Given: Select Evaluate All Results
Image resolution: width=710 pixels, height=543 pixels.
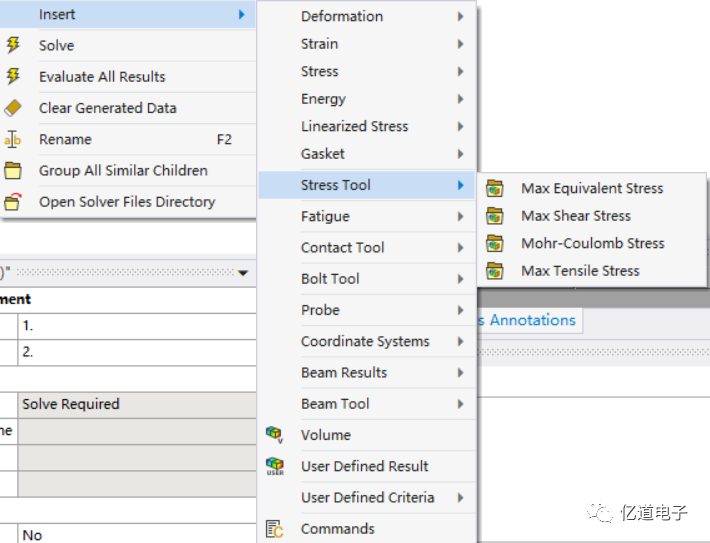Looking at the screenshot, I should pos(128,77).
